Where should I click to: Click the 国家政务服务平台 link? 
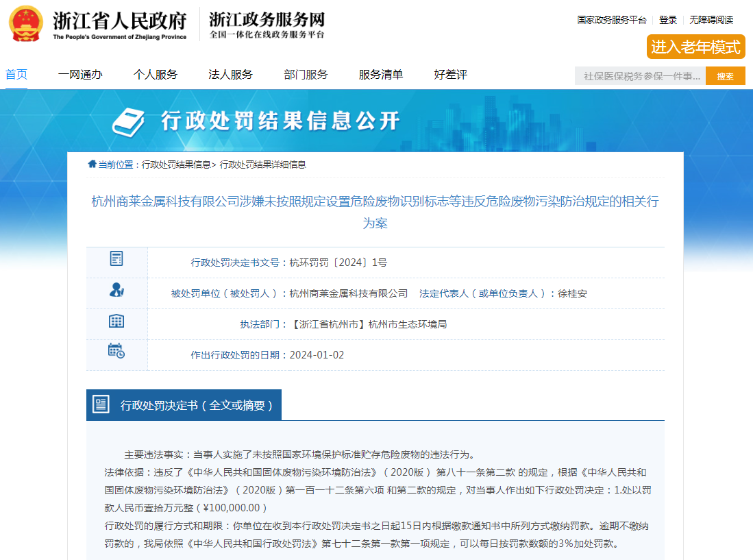[612, 20]
